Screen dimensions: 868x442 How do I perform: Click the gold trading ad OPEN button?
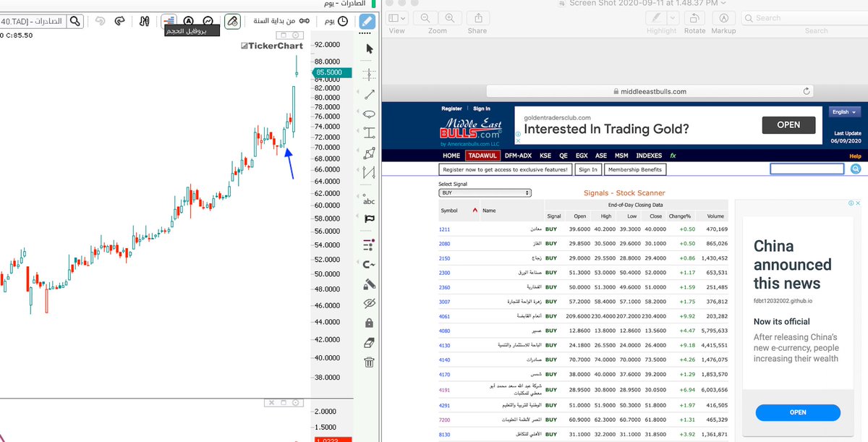click(x=788, y=124)
